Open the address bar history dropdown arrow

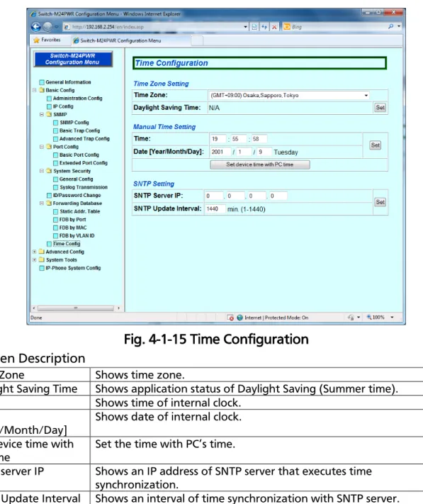[245, 27]
